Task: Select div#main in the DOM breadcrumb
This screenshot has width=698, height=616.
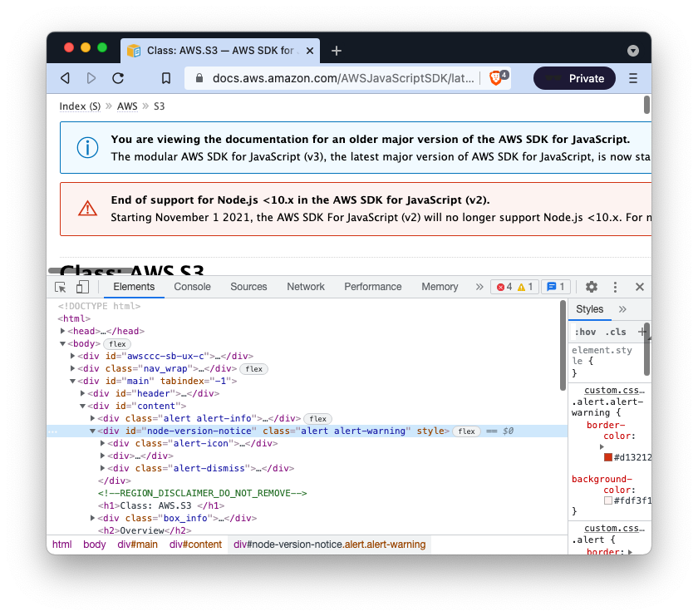Action: tap(138, 545)
